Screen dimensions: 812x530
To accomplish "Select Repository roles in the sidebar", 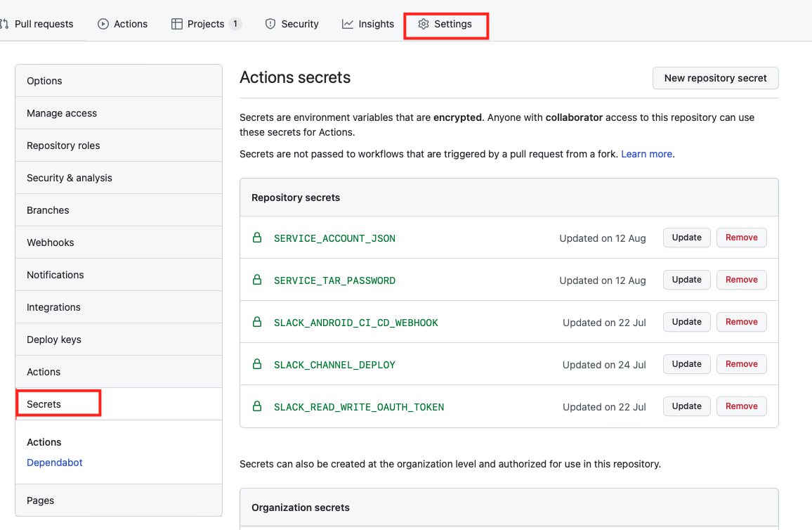I will (x=119, y=146).
